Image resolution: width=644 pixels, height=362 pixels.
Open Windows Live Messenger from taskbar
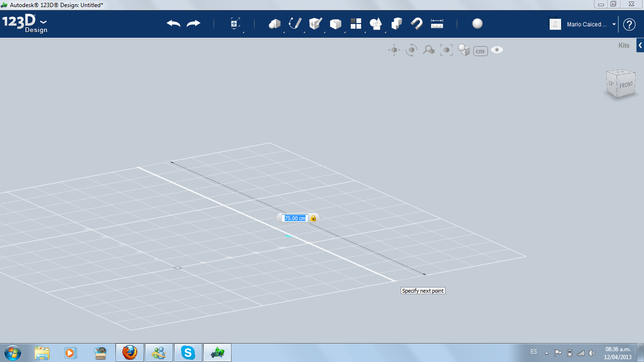159,353
